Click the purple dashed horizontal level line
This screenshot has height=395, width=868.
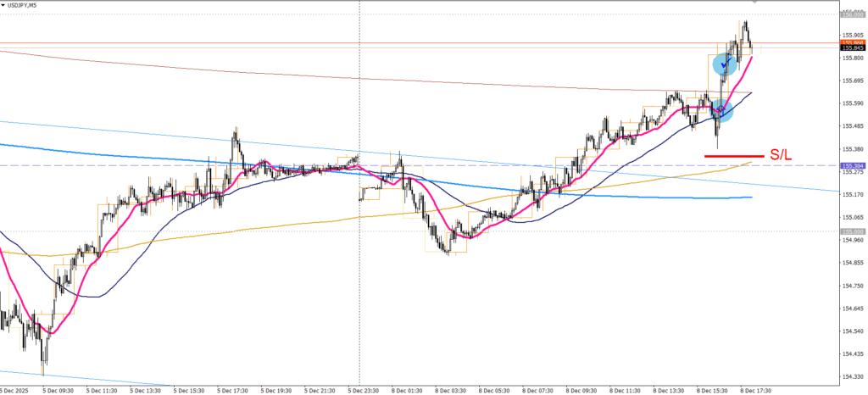coord(509,165)
